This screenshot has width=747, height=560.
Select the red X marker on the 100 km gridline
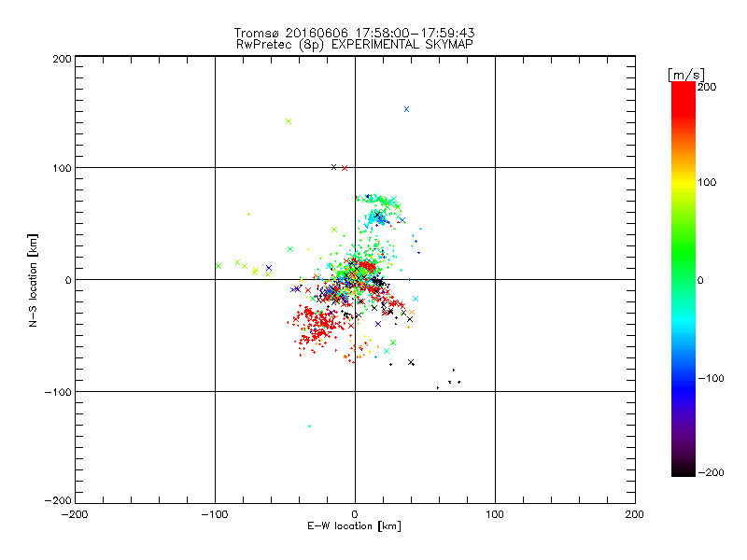coord(345,168)
